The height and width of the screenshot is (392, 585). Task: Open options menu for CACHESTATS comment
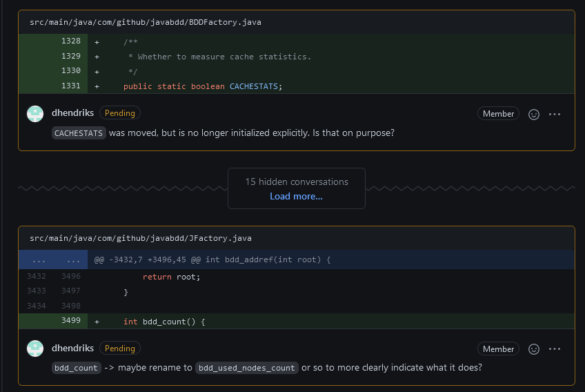point(555,114)
